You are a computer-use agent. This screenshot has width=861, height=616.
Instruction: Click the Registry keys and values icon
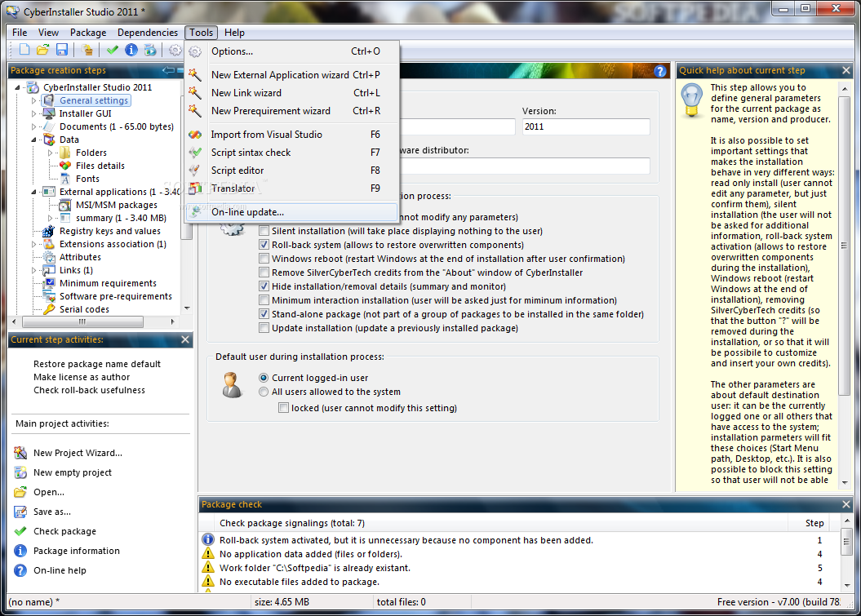50,231
